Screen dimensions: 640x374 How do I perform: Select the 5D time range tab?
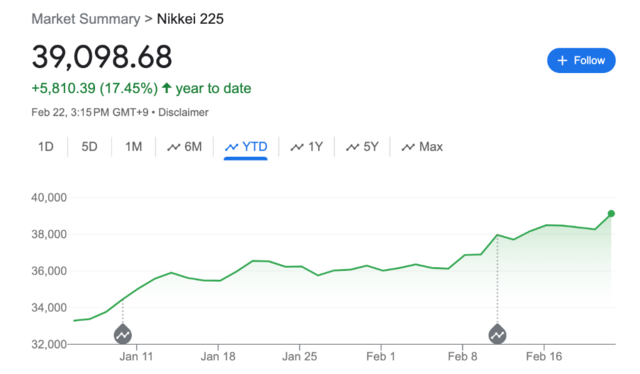point(89,147)
